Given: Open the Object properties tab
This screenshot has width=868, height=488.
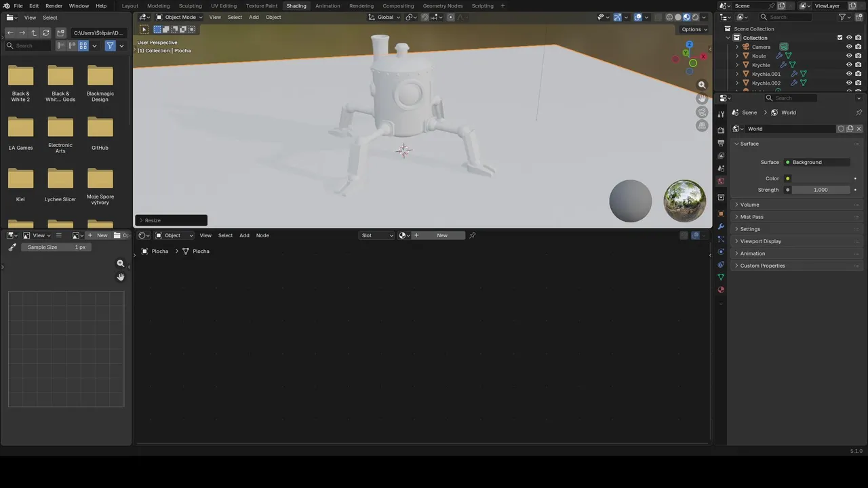Looking at the screenshot, I should 721,213.
